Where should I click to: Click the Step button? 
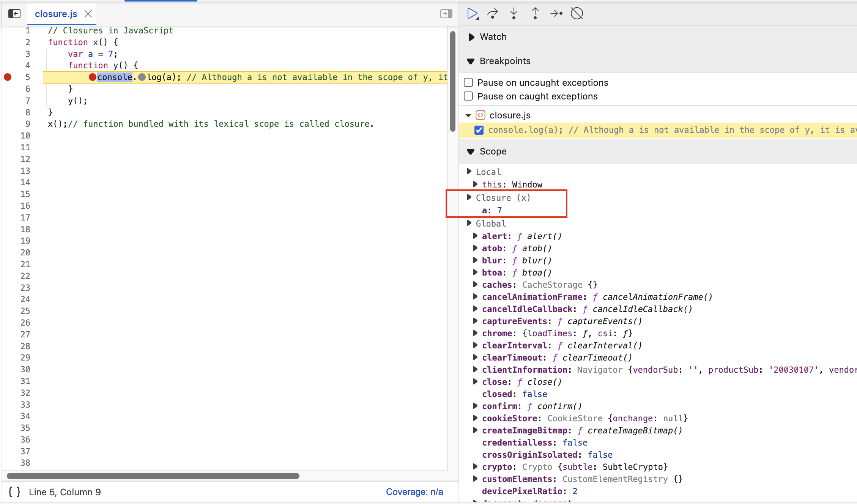(556, 14)
